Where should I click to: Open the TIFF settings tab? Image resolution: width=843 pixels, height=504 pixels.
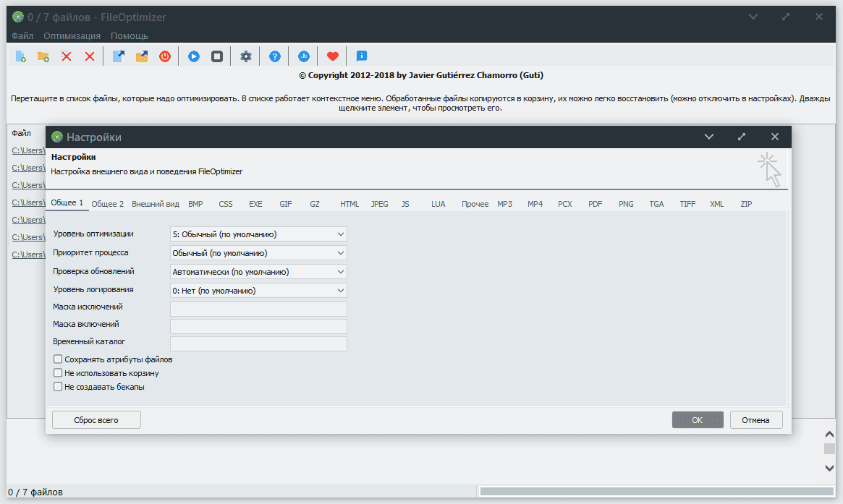point(687,204)
